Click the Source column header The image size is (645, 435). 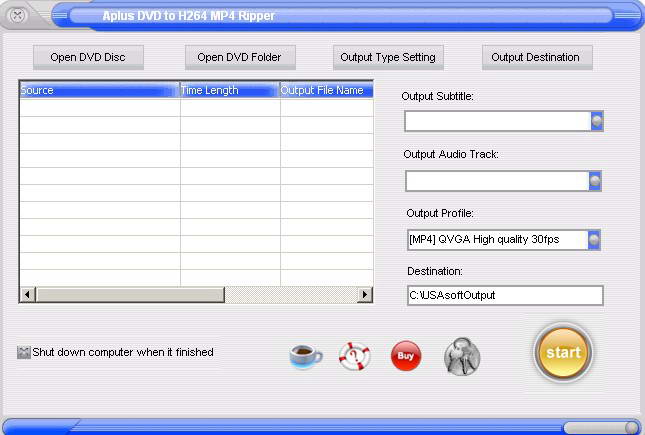100,90
